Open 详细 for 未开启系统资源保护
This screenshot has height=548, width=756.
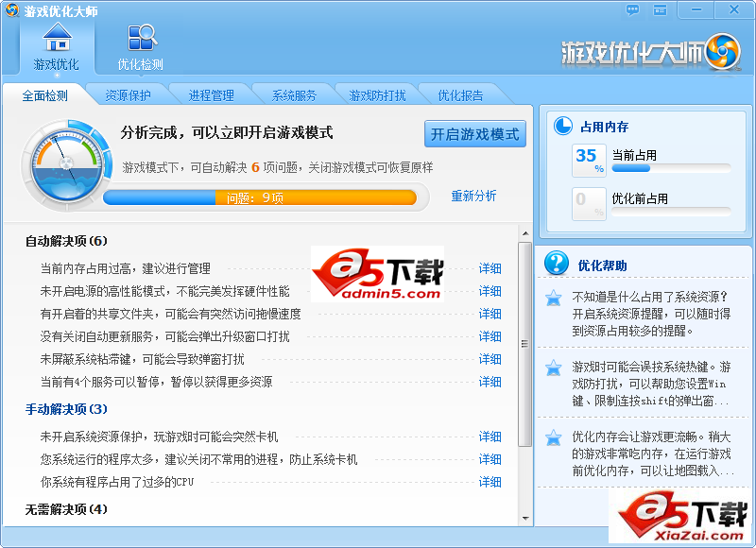[490, 437]
